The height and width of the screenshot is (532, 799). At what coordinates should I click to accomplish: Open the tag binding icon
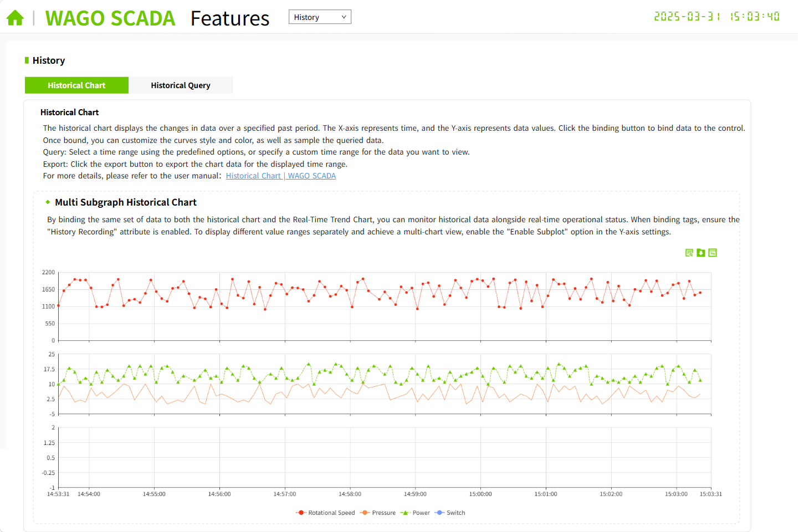point(713,253)
